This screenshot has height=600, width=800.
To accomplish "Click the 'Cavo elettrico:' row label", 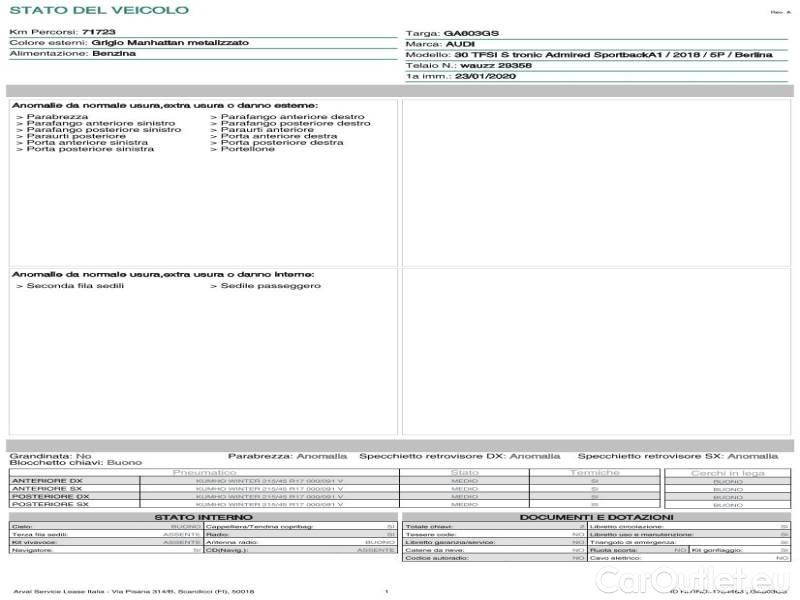I will point(615,558).
